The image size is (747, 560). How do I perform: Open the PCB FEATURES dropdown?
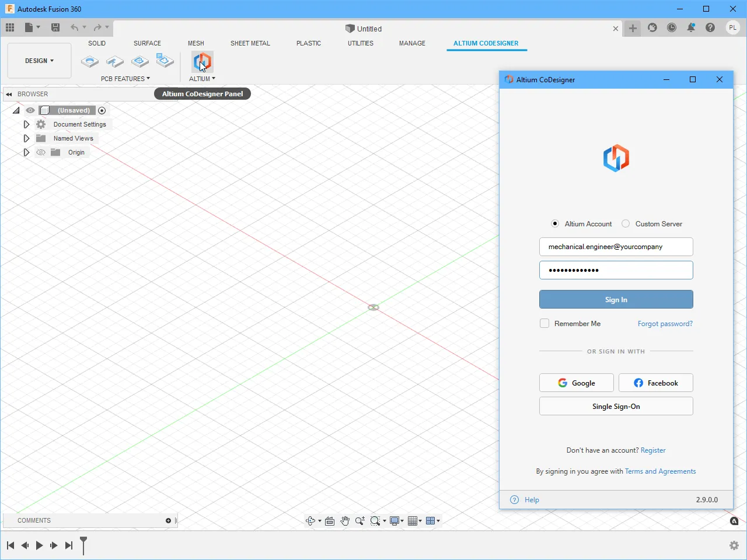tap(125, 79)
